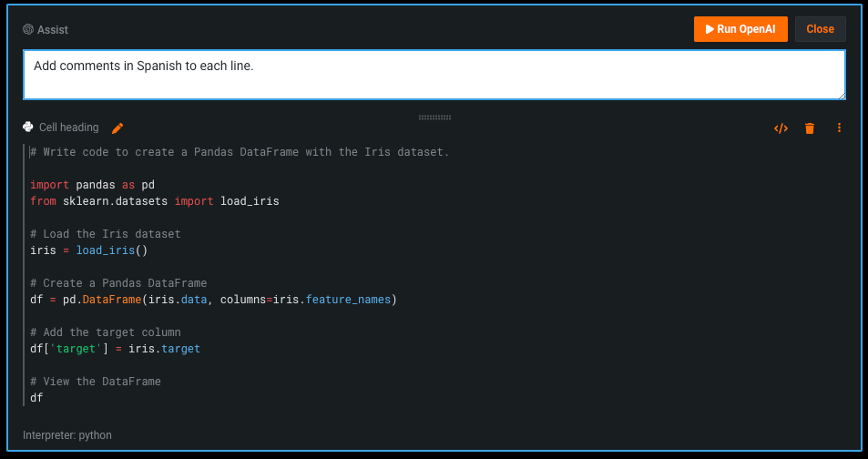The height and width of the screenshot is (459, 868).
Task: Click the OpenAI Assist logo icon
Action: [x=28, y=29]
